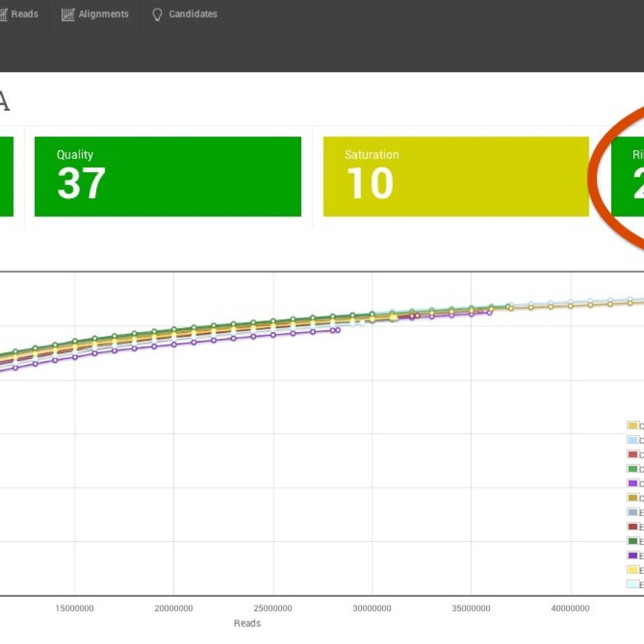Click the Candidates lightbulb icon

(x=157, y=14)
